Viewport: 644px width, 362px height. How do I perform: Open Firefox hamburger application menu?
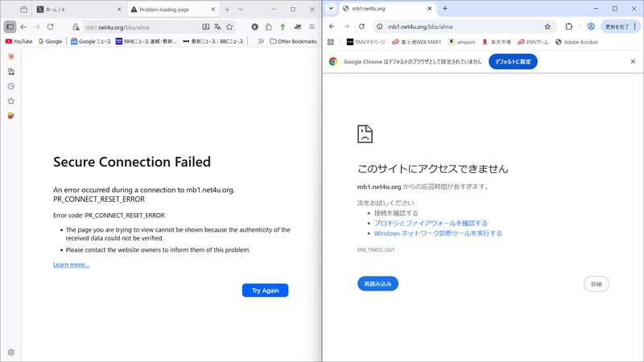312,27
